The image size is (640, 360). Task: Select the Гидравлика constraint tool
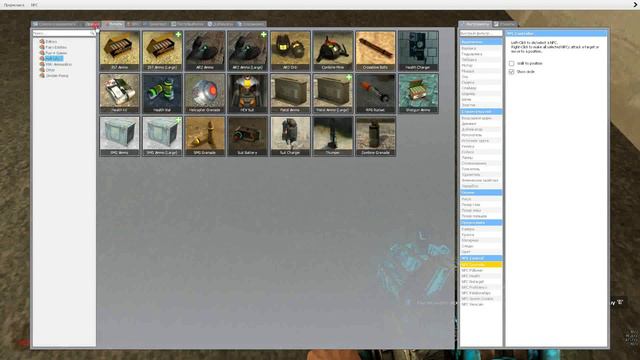[481, 54]
